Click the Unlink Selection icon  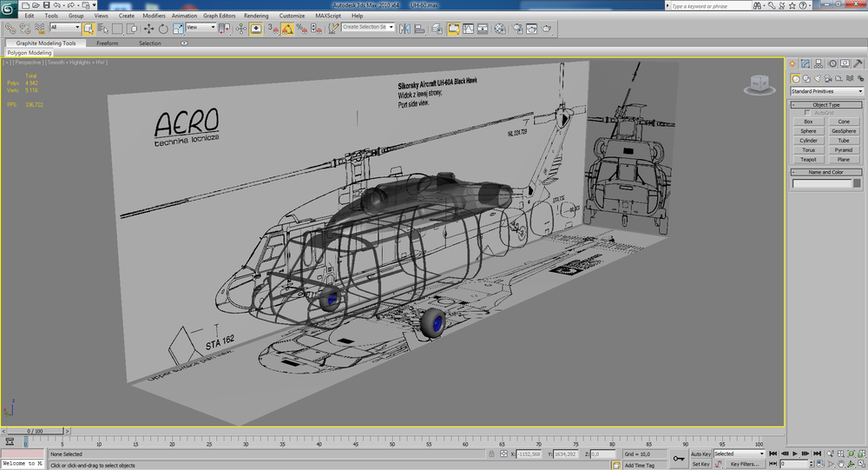25,29
